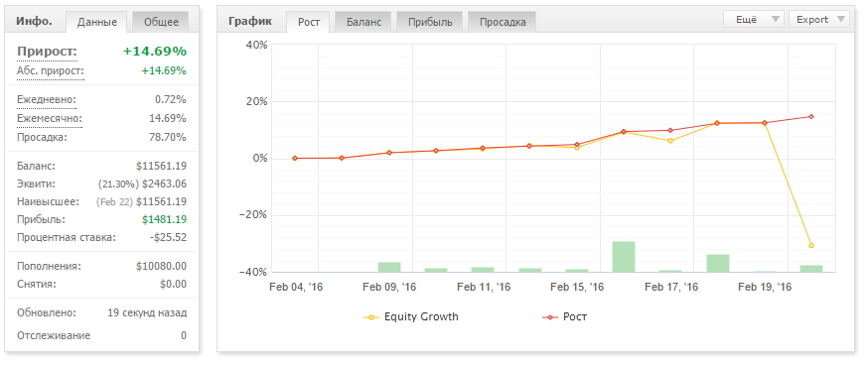Click Абс. прирост label

click(51, 70)
